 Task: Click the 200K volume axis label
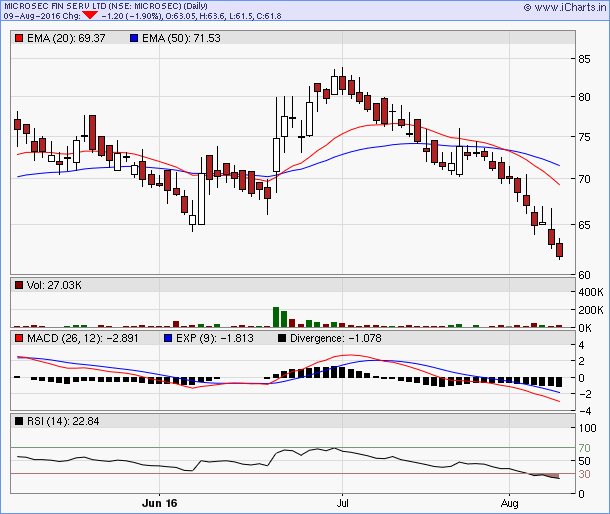(591, 310)
